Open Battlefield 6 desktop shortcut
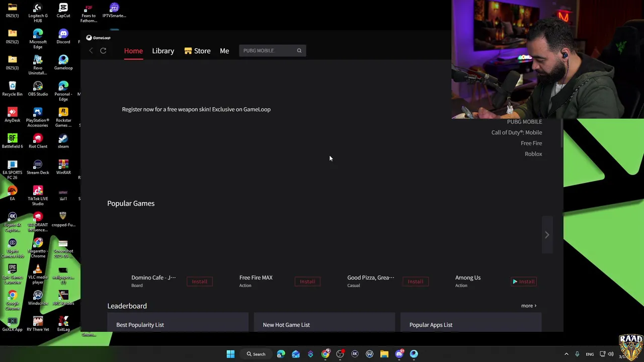 pyautogui.click(x=13, y=141)
